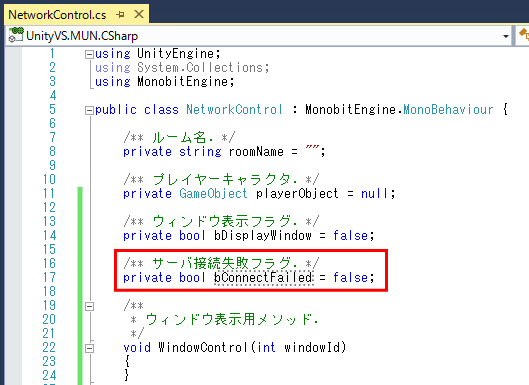Pin the NetworkControl.cs tab
This screenshot has width=529, height=385.
(x=120, y=15)
